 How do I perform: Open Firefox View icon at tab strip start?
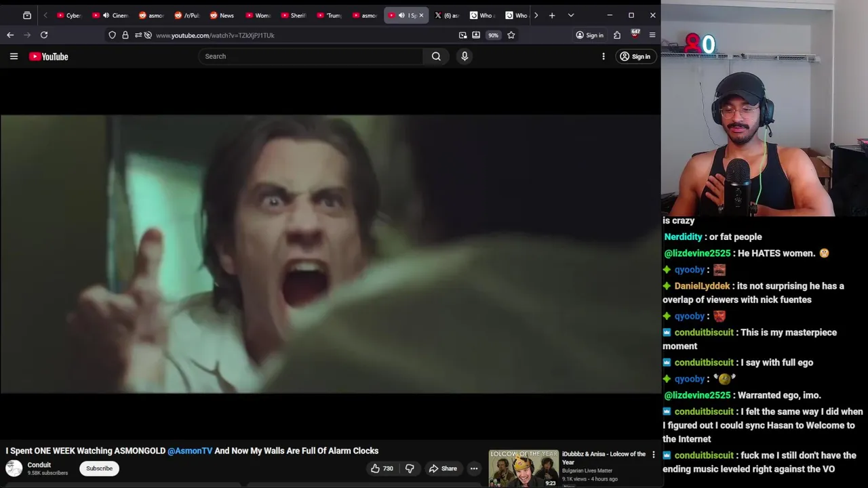click(27, 15)
